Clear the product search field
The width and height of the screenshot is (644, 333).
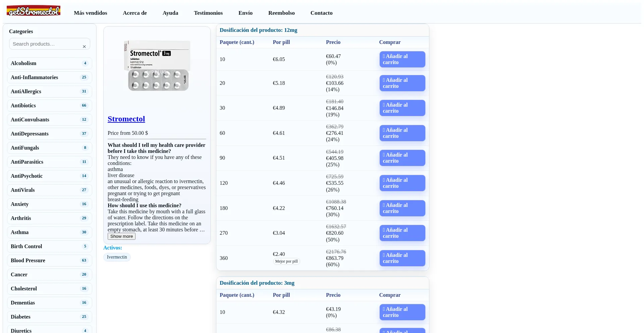pyautogui.click(x=84, y=47)
